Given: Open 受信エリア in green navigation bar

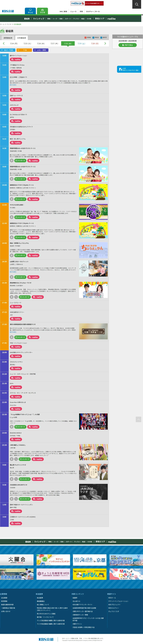Looking at the screenshot, I should coord(100,19).
